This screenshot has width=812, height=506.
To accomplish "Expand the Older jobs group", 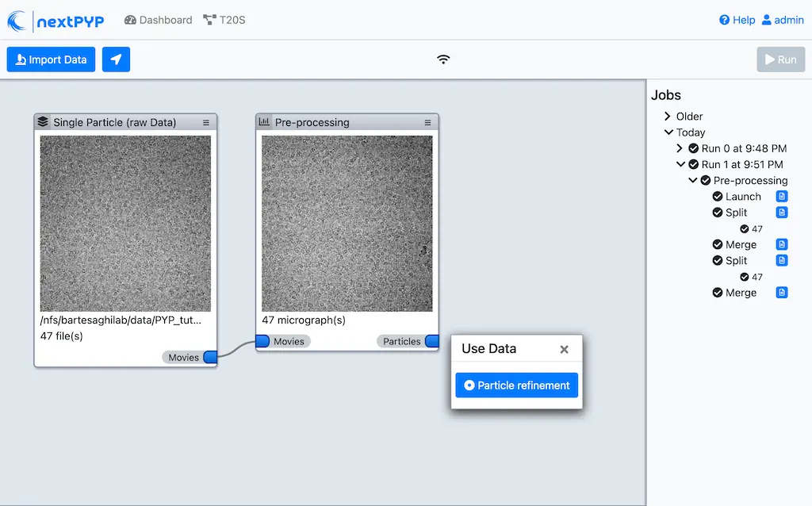I will (668, 116).
